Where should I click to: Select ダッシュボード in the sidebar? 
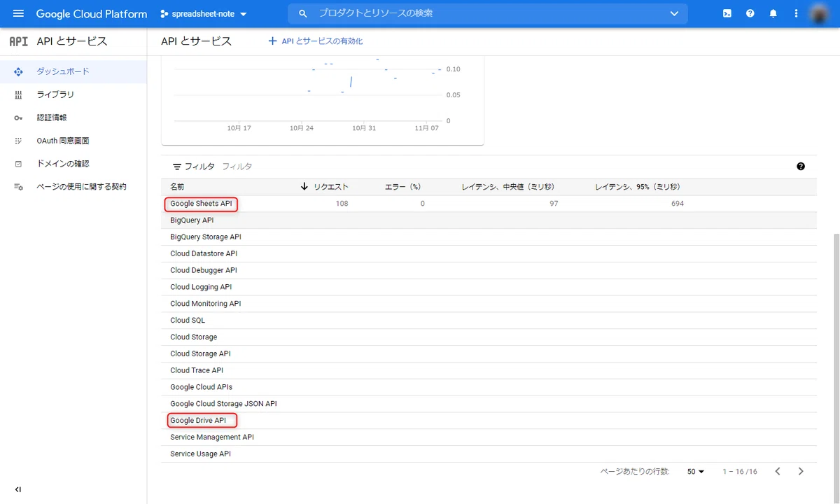[73, 71]
